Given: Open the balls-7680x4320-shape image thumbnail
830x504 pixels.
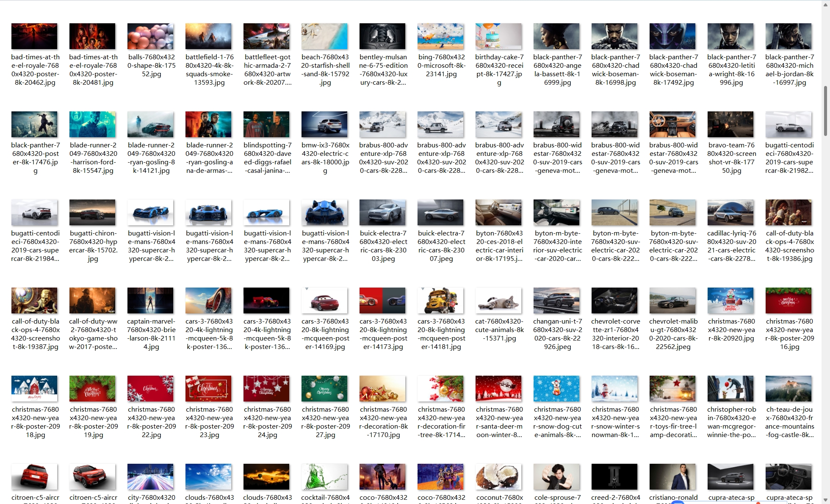Looking at the screenshot, I should coord(150,36).
